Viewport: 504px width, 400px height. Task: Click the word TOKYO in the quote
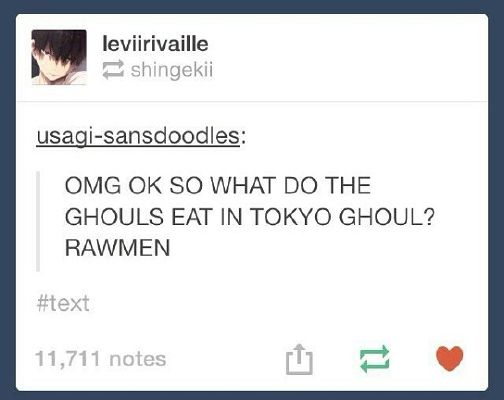pyautogui.click(x=291, y=217)
